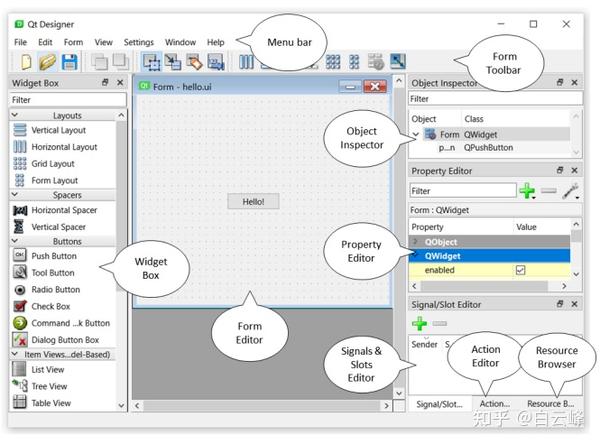Activate Edit Widgets mode in toolbar
Screen dimensions: 600x444
point(151,62)
